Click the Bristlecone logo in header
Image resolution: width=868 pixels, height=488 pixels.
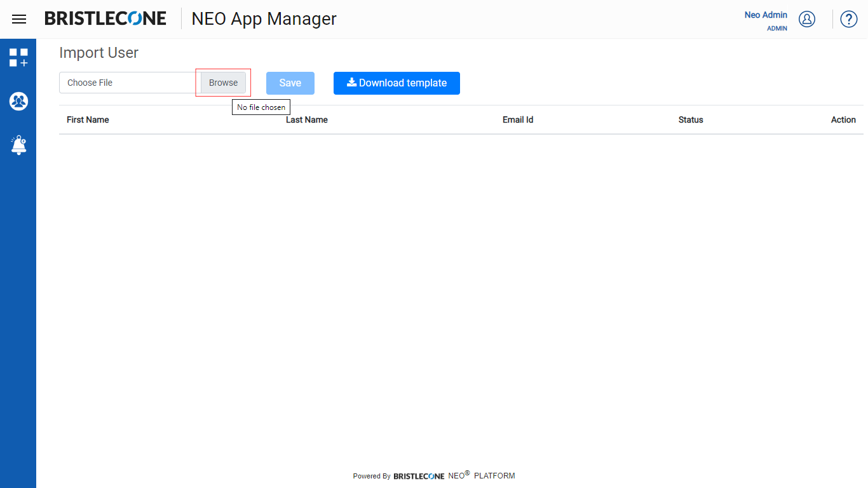tap(105, 18)
